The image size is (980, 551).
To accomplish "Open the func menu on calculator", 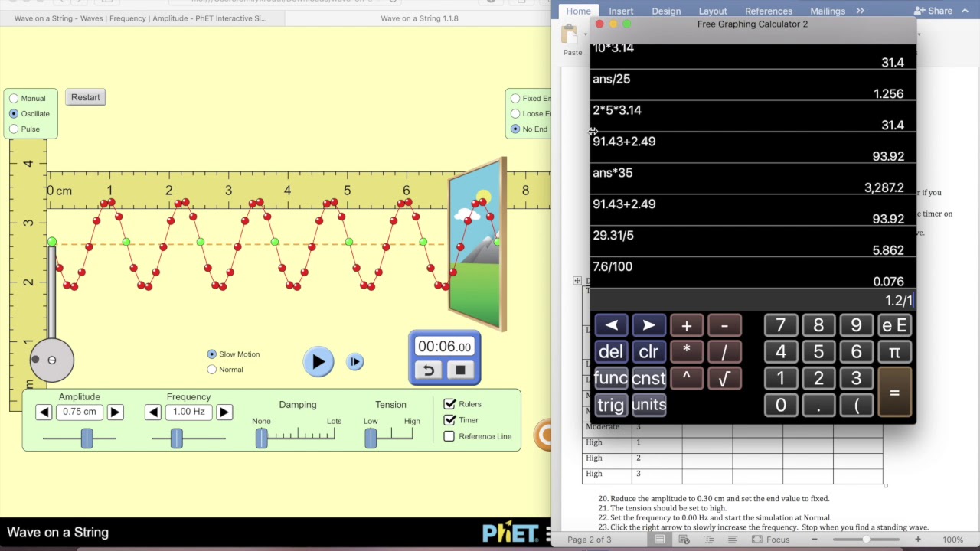I will coord(611,379).
